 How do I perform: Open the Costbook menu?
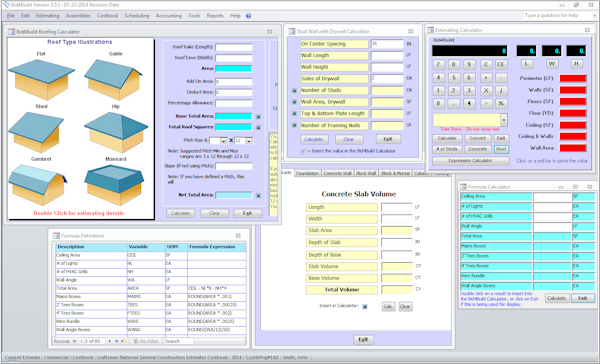point(108,16)
